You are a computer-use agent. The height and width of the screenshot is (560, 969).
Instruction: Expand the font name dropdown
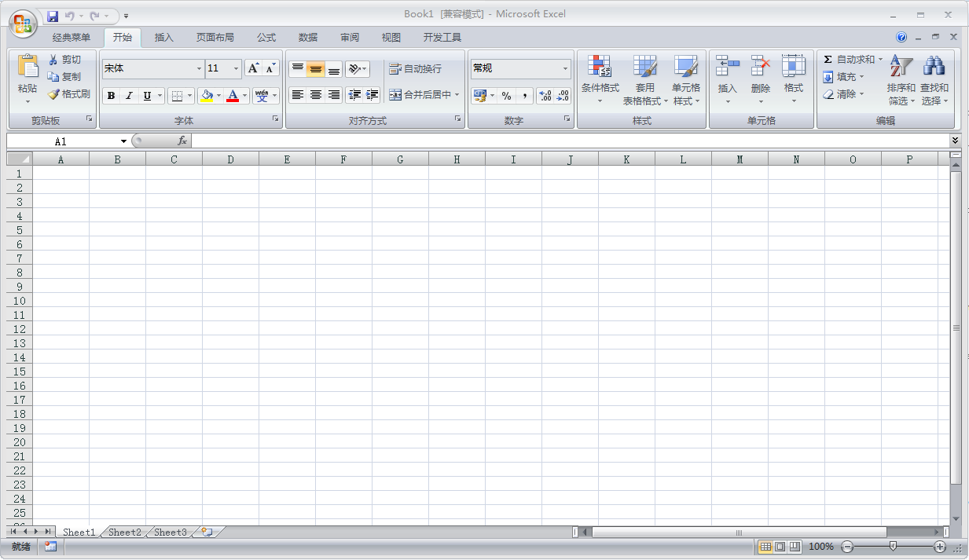(x=199, y=69)
